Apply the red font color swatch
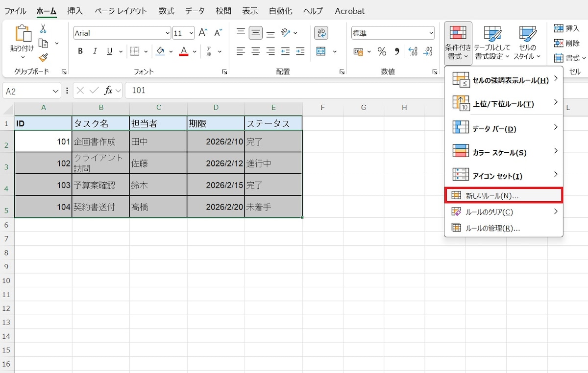Viewport: 588px width, 373px height. coord(184,51)
